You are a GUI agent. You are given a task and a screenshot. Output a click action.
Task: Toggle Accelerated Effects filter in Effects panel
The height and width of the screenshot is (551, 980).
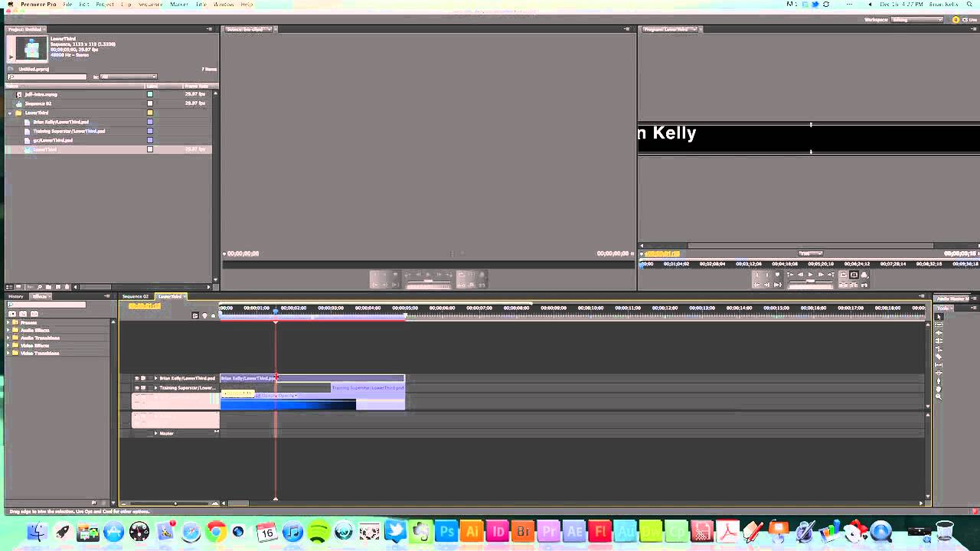(x=12, y=314)
